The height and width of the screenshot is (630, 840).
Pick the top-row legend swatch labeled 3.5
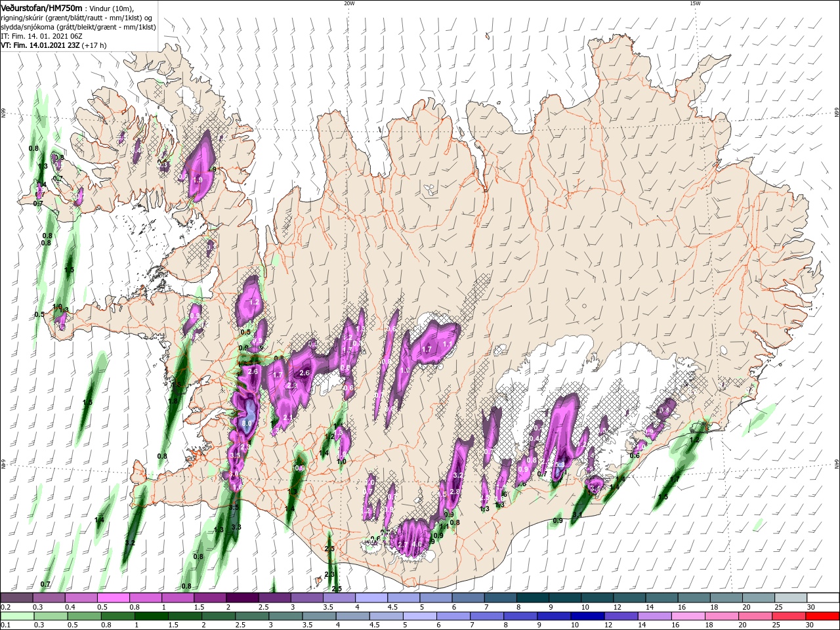(339, 598)
